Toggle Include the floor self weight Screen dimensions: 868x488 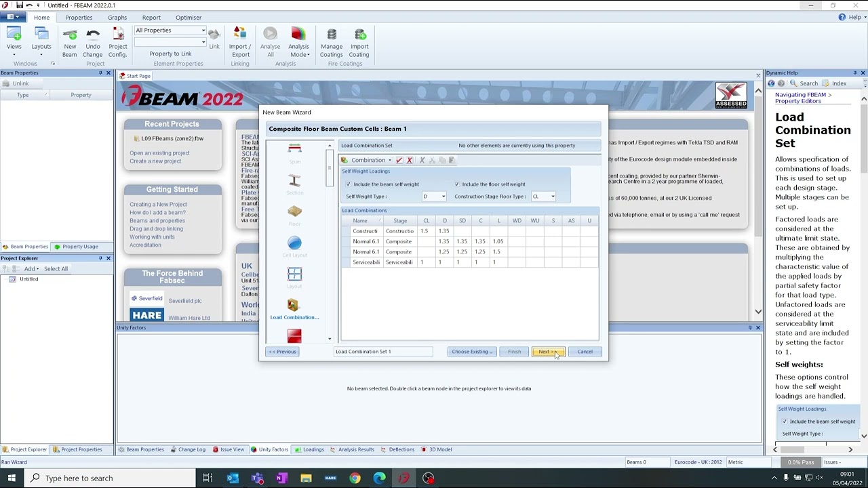tap(457, 184)
